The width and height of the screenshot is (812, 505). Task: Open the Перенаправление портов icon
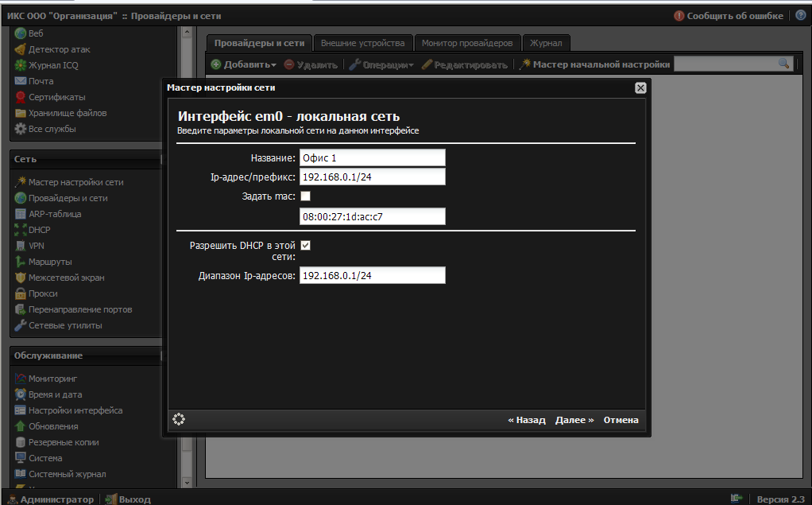tap(20, 309)
